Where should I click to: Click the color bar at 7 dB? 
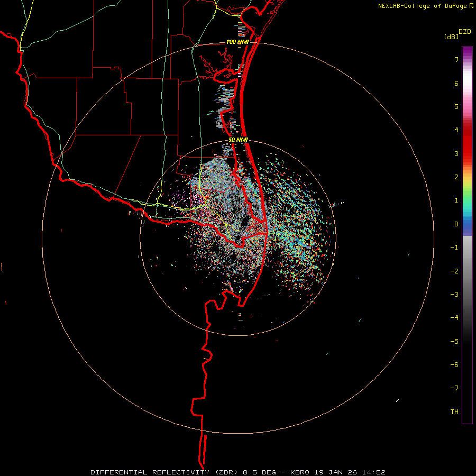point(467,59)
